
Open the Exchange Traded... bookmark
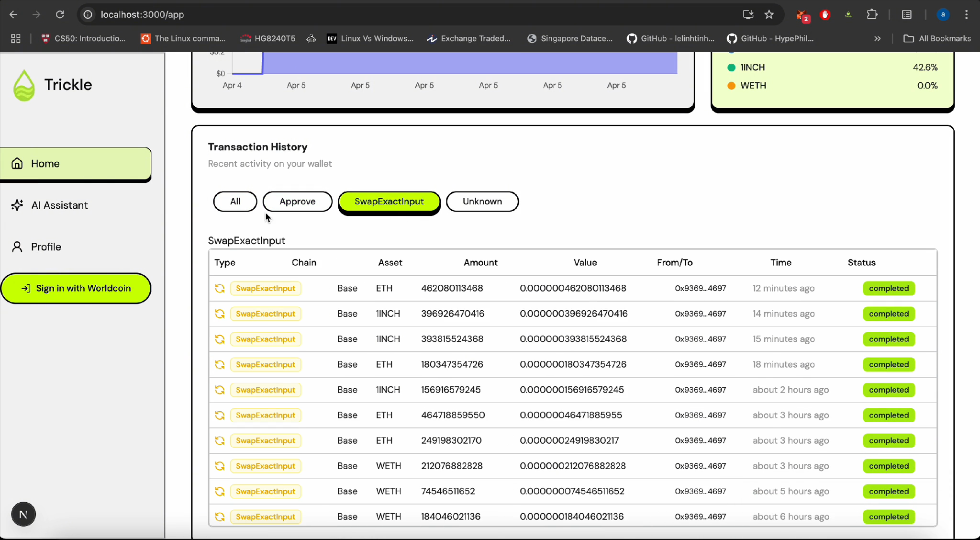coord(469,39)
